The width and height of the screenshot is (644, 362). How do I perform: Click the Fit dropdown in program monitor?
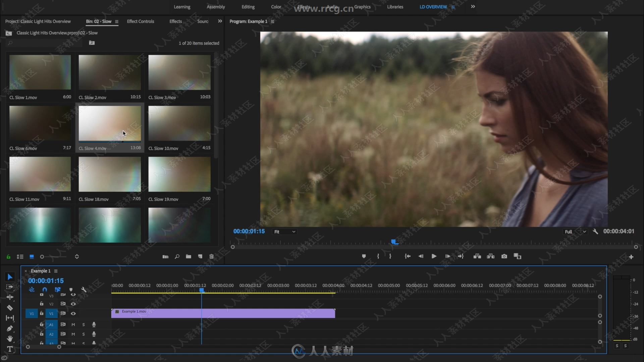coord(283,231)
